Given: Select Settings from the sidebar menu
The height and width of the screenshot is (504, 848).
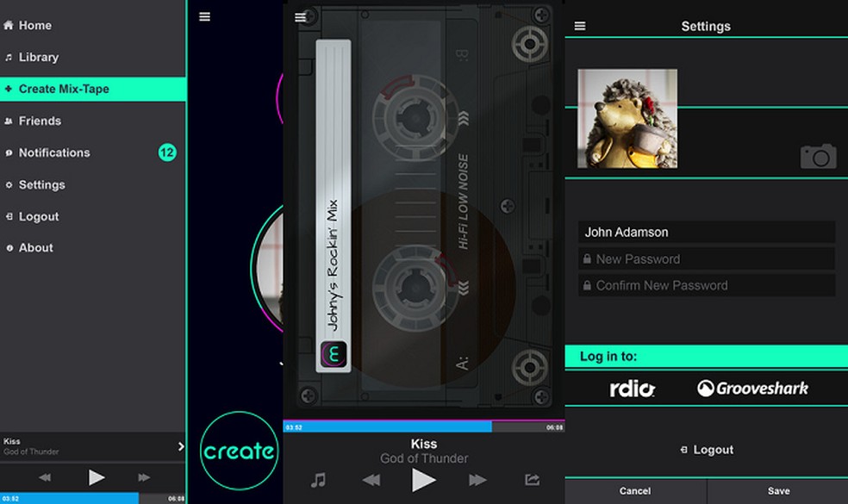Looking at the screenshot, I should pyautogui.click(x=41, y=184).
